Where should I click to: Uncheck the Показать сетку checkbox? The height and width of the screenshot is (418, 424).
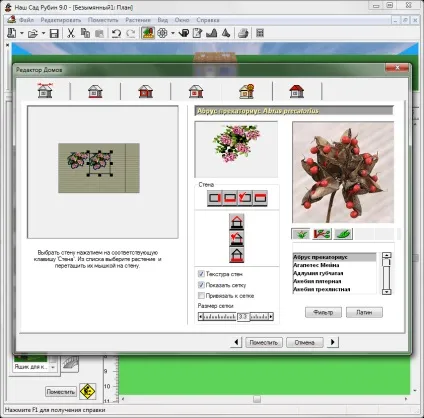[201, 285]
